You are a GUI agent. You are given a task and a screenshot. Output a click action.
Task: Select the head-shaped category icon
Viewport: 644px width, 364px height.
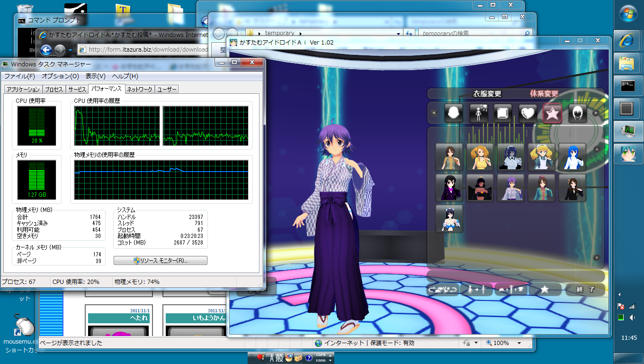coord(454,113)
